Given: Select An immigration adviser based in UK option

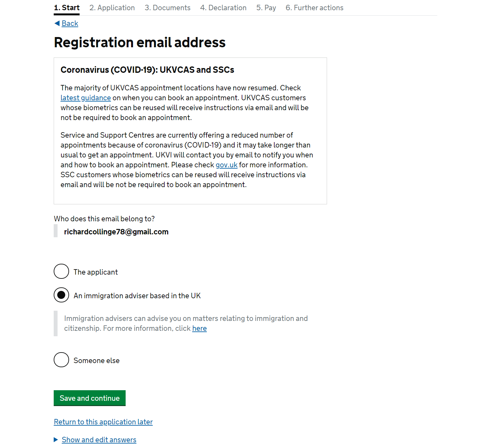Looking at the screenshot, I should 61,295.
